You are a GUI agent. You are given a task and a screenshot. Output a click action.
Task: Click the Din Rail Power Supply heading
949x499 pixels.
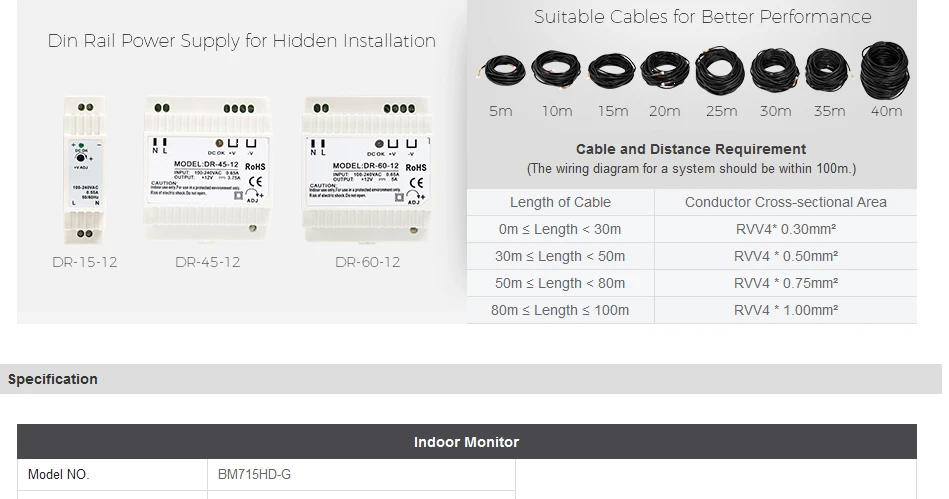click(x=241, y=41)
